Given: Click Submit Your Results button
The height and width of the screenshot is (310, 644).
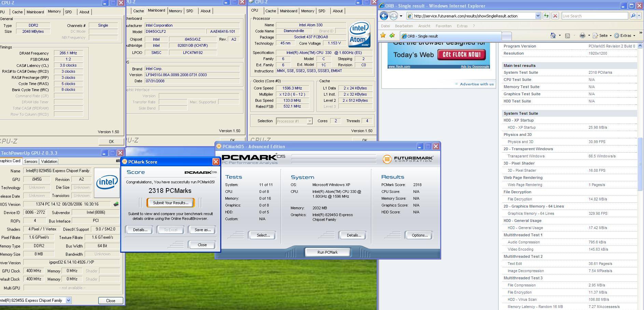Looking at the screenshot, I should [170, 203].
